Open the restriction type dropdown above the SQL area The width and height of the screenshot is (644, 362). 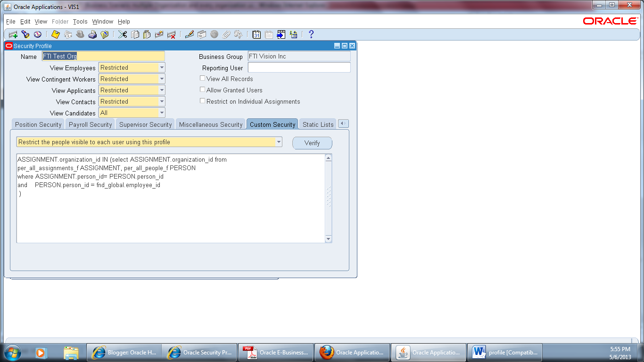[279, 142]
